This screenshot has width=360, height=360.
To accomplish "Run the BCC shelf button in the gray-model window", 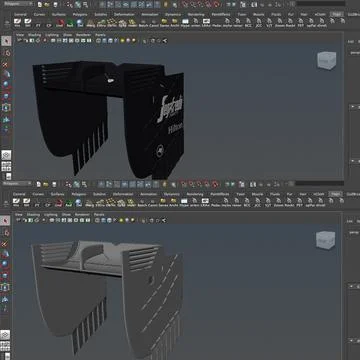I will point(247,203).
